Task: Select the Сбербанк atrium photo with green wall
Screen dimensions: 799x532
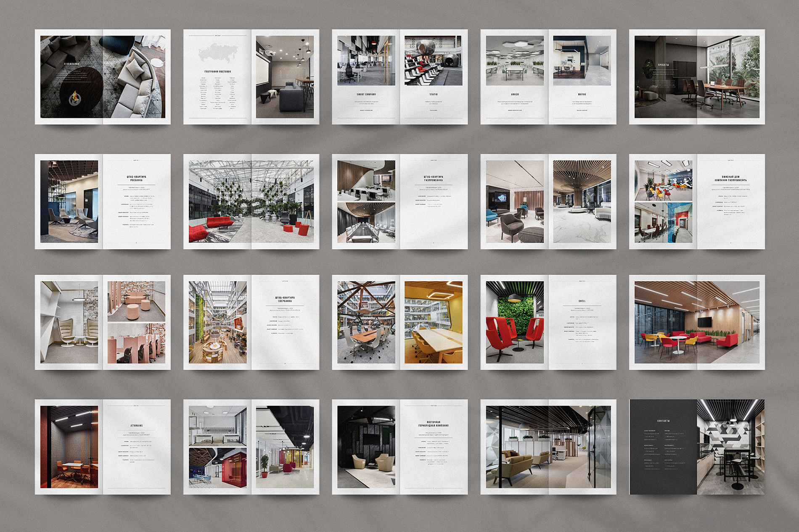Action: click(217, 322)
